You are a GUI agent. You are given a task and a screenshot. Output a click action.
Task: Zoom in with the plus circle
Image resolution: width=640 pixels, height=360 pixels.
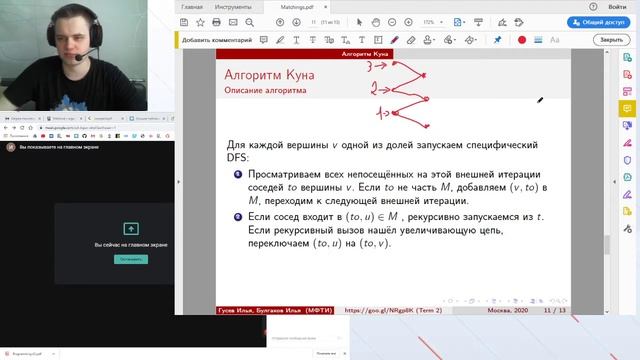[x=408, y=22]
